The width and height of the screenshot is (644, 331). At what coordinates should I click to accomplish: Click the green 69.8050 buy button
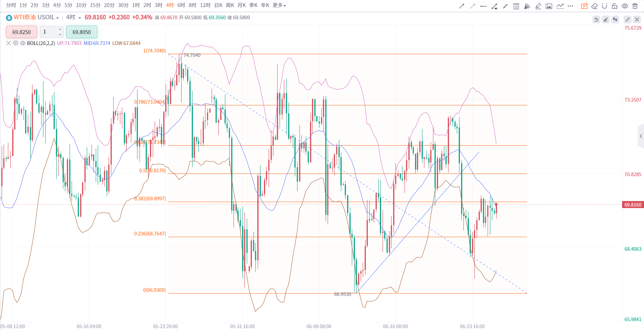point(81,32)
